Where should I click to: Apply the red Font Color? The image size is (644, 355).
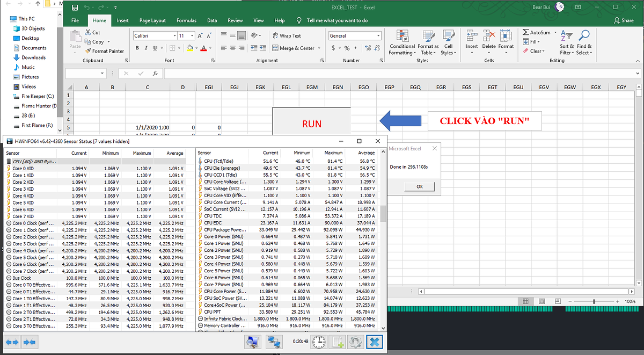[x=203, y=48]
